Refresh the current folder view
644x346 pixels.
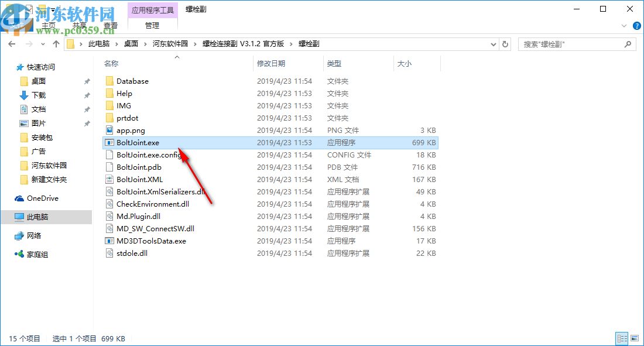[x=505, y=44]
